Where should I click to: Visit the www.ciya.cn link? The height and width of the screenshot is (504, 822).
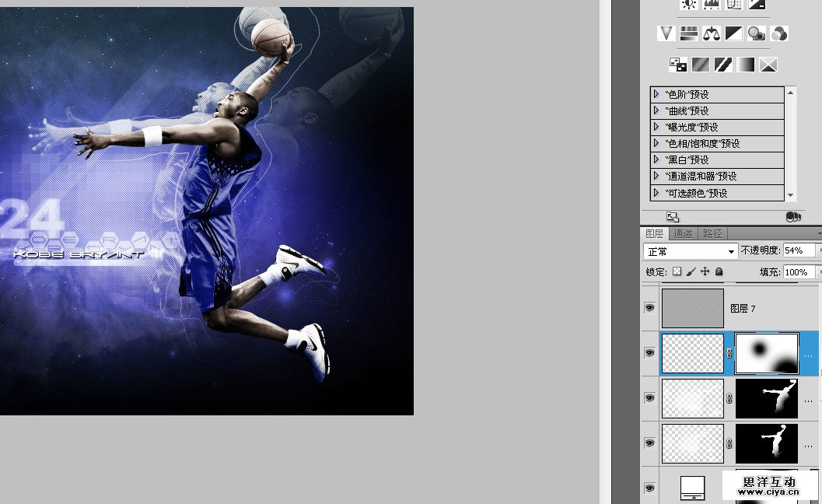[768, 491]
